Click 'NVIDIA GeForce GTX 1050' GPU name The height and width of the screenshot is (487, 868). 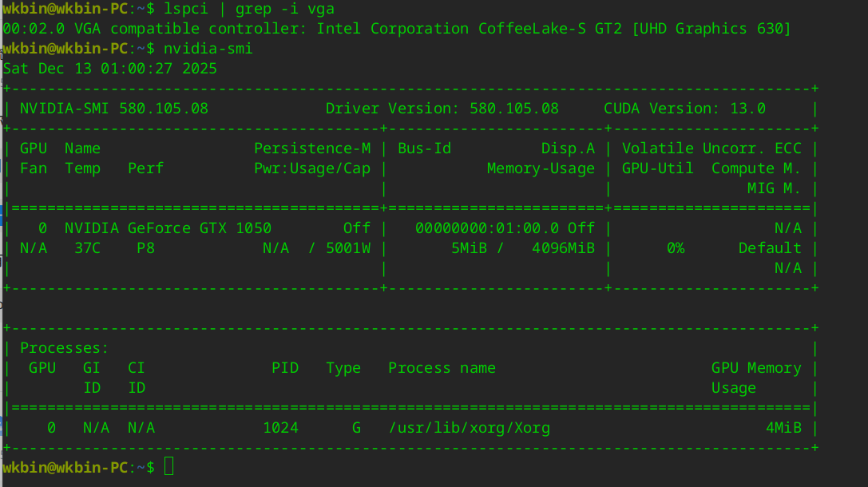pos(168,228)
